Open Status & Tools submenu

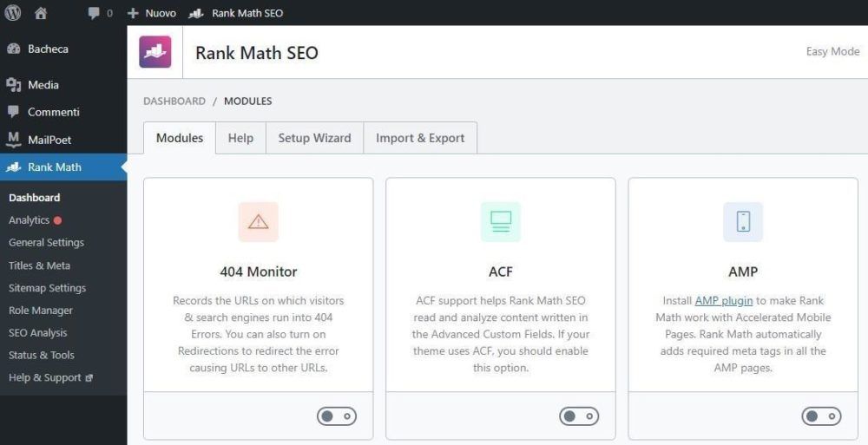(41, 356)
